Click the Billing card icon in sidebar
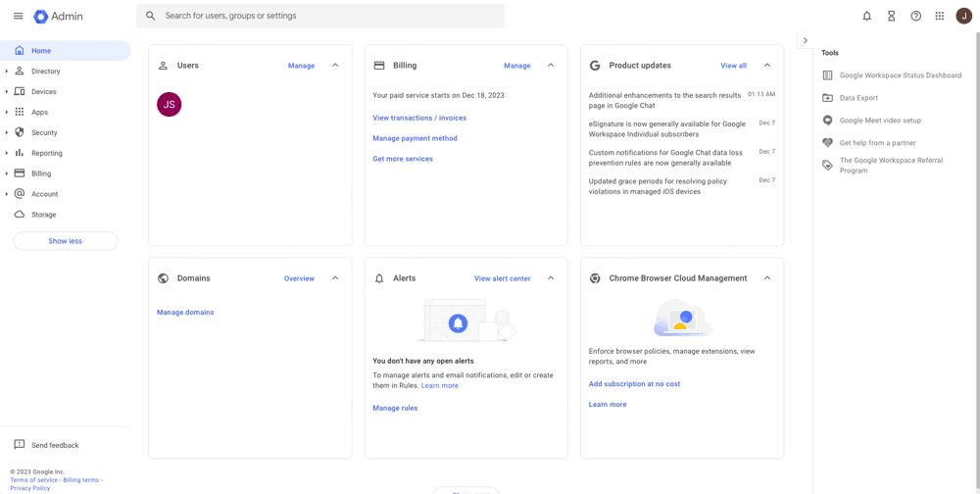This screenshot has height=494, width=980. click(20, 173)
